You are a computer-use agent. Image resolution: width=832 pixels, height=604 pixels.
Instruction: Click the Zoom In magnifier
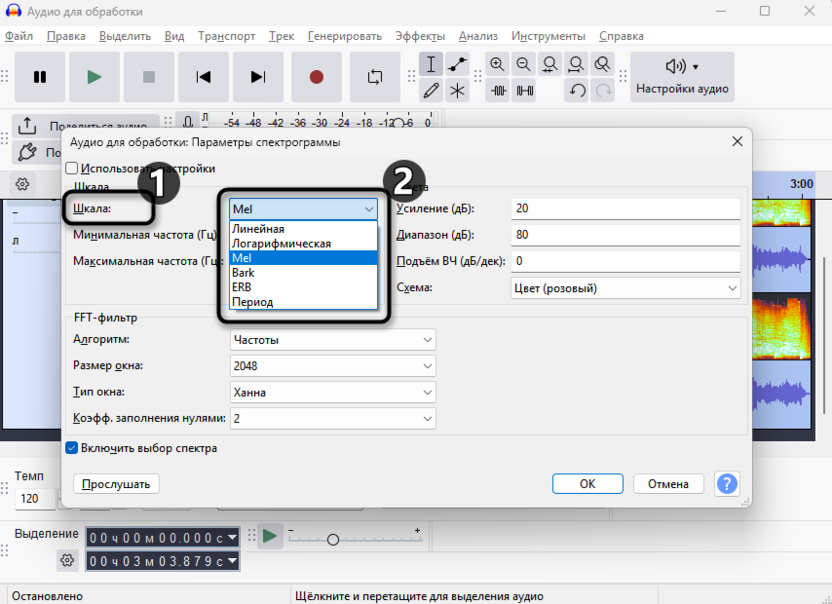[498, 65]
